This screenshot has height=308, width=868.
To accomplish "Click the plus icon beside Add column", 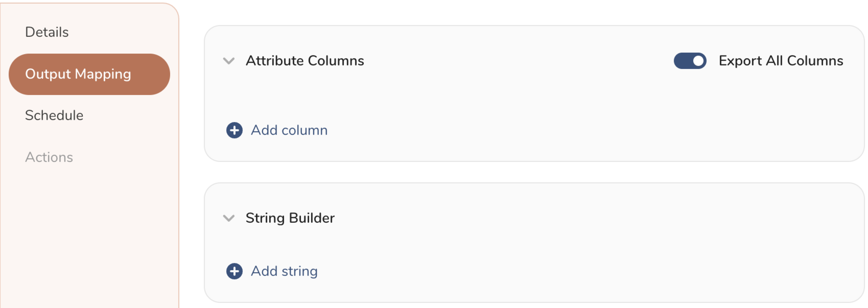I will (234, 131).
